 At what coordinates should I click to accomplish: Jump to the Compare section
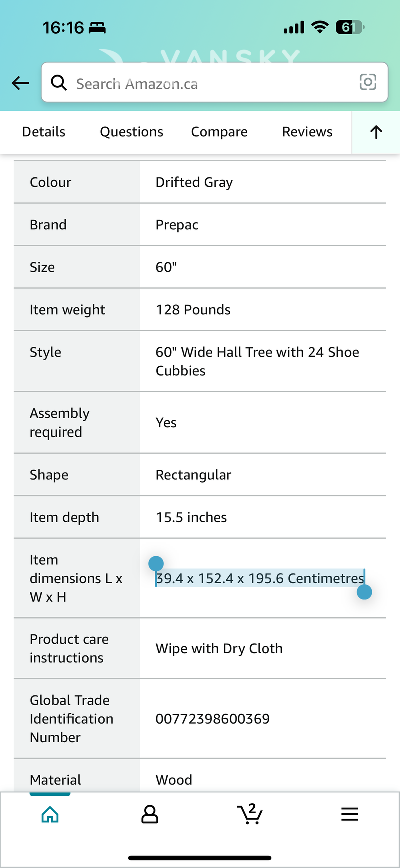pos(219,132)
